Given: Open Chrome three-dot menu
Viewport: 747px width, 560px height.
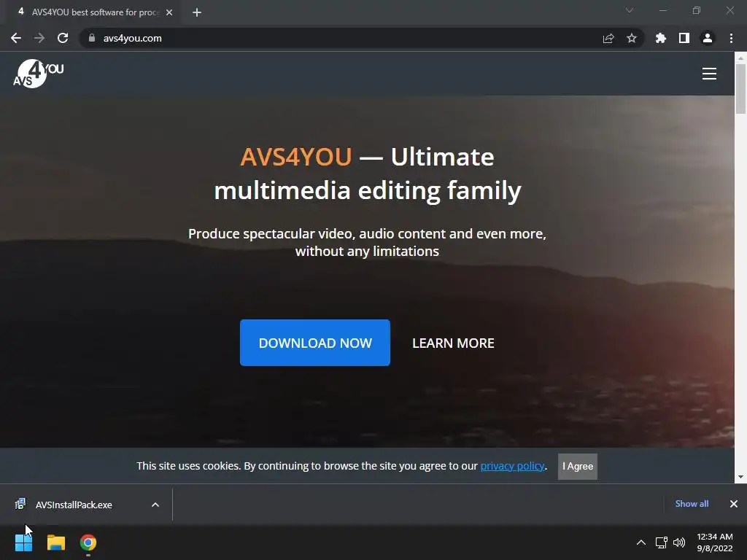Looking at the screenshot, I should coord(731,38).
